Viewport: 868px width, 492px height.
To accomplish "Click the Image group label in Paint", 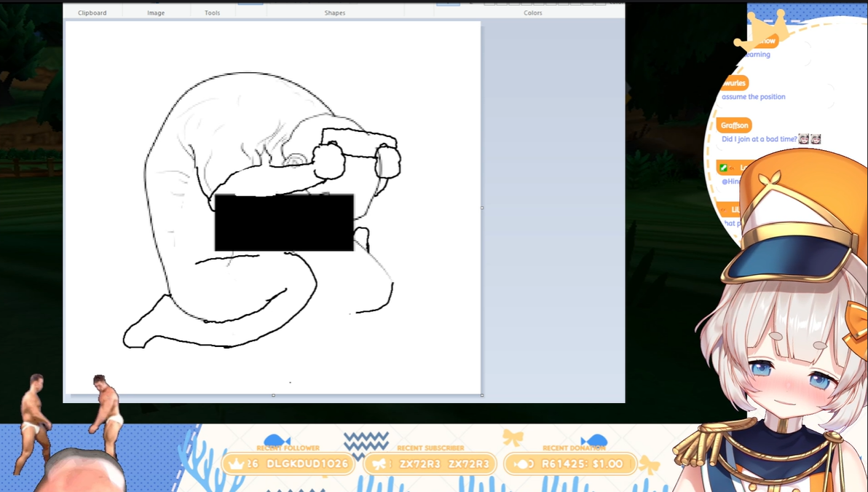I will coord(156,12).
